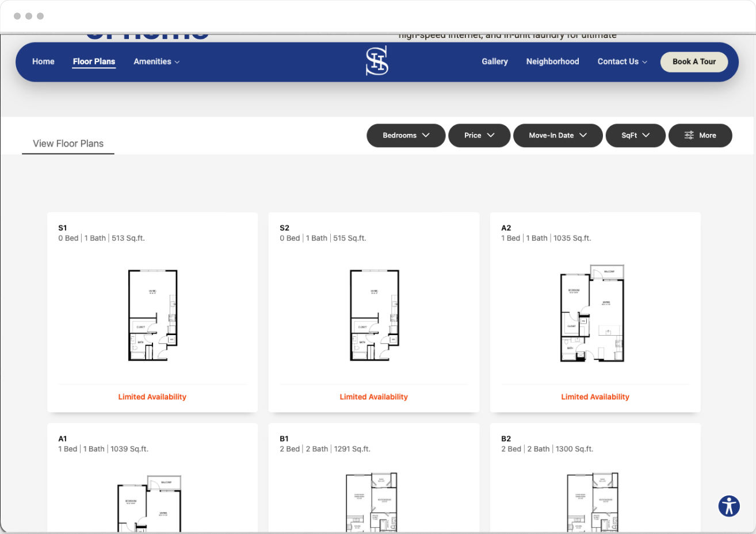Click the '515 Sq.ft.' text
Viewport: 756px width, 534px height.
[x=350, y=239]
